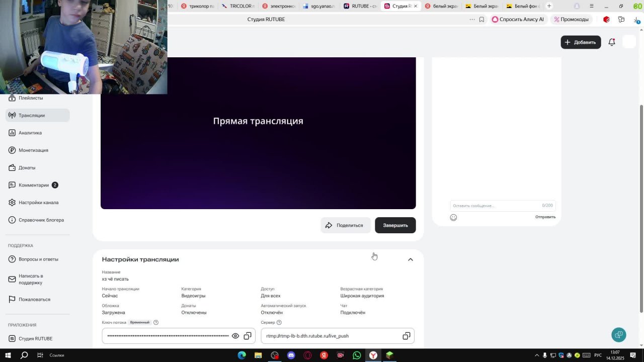Click the page vertical scrollbar

point(641,209)
